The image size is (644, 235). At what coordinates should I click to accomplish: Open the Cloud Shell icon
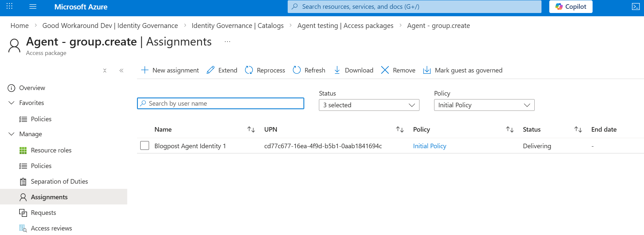coord(636,7)
